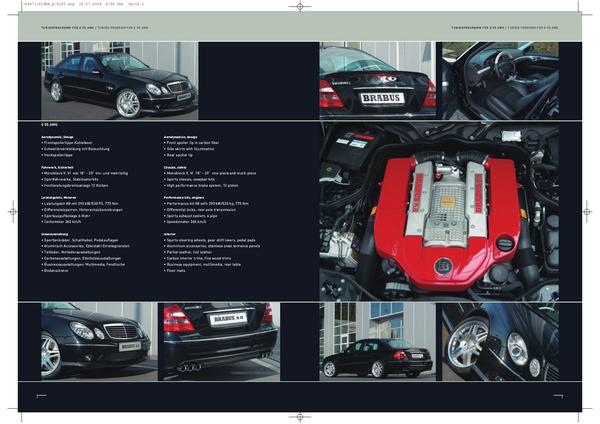Click 'Performance kit K8' line ending '775 Nm'
600x424 pixels.
tap(207, 204)
